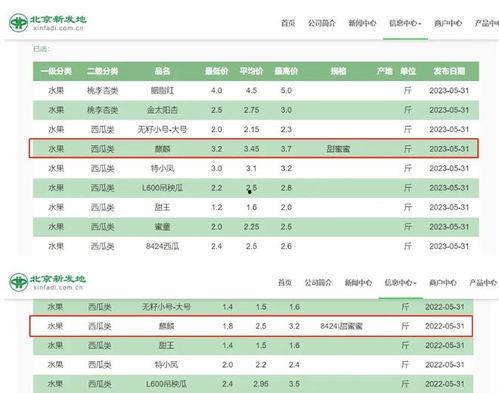Image resolution: width=499 pixels, height=393 pixels.
Task: Click the average price 3.45 cell
Action: click(x=251, y=149)
